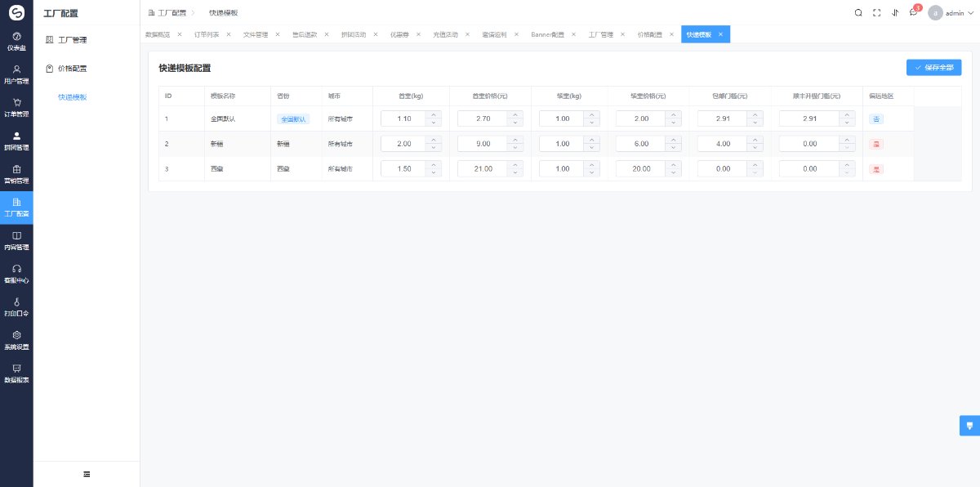Close the 文件管理 tab
Viewport: 980px width, 487px height.
click(x=277, y=34)
